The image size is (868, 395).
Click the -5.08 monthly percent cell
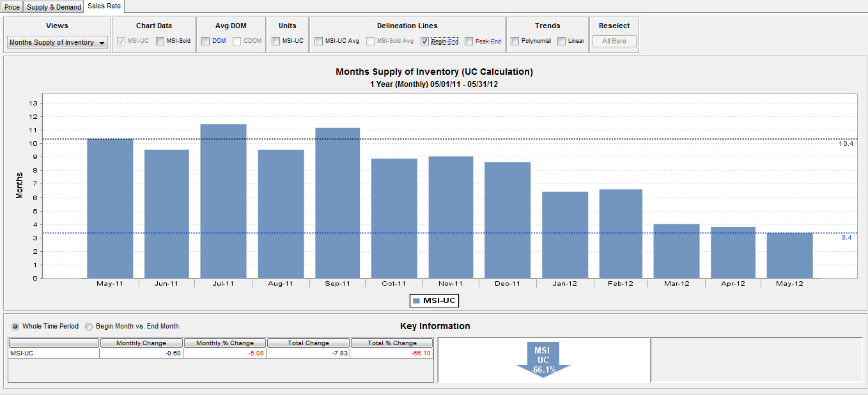click(x=225, y=353)
